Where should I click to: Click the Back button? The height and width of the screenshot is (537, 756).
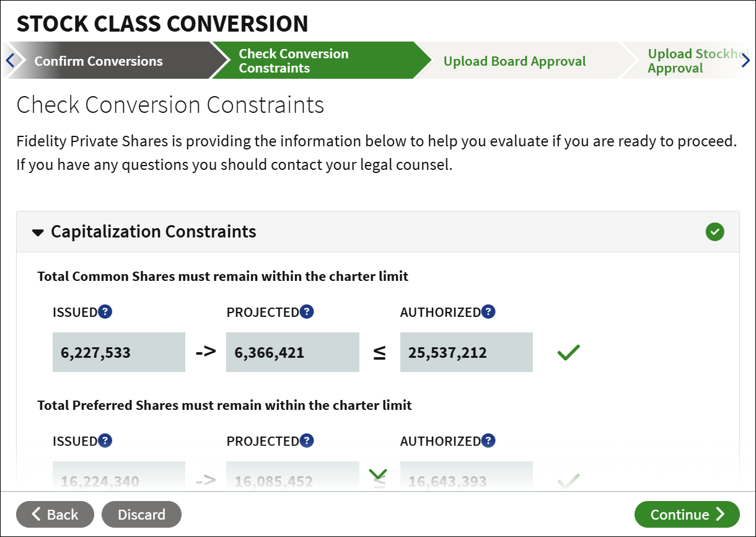coord(55,515)
